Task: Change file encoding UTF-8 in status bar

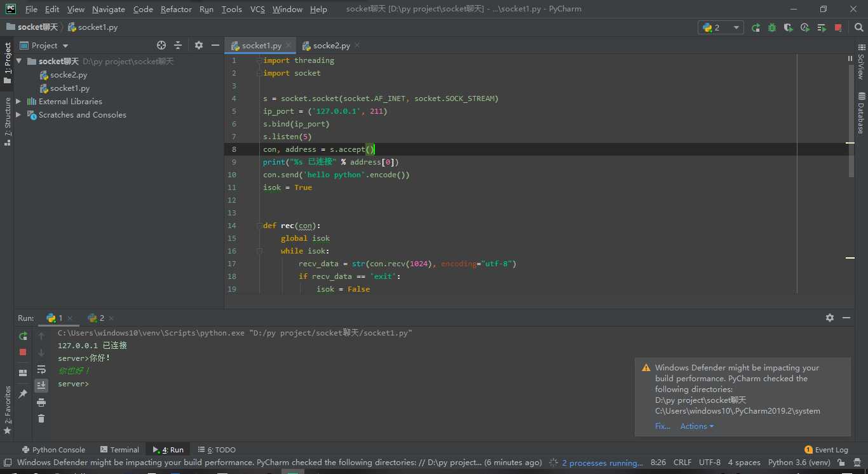Action: [x=710, y=463]
